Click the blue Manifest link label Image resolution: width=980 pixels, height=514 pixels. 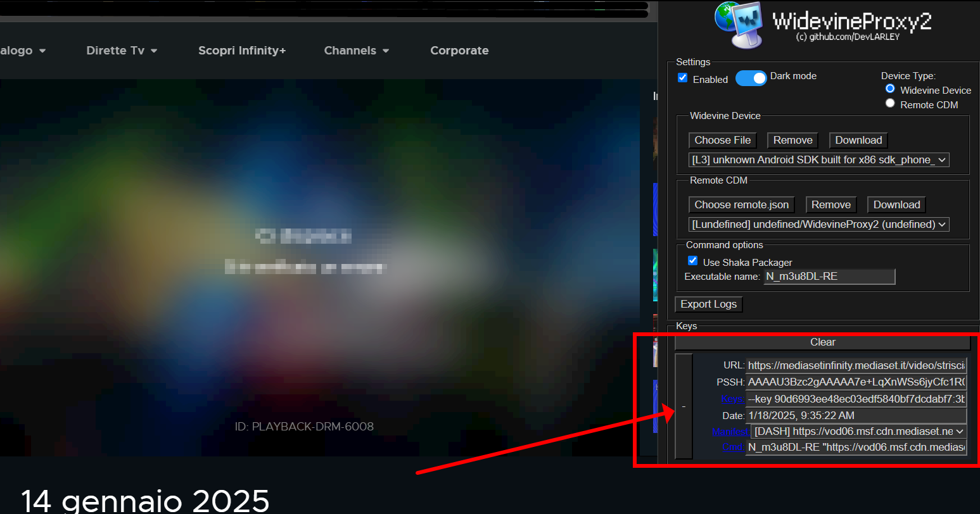[730, 432]
